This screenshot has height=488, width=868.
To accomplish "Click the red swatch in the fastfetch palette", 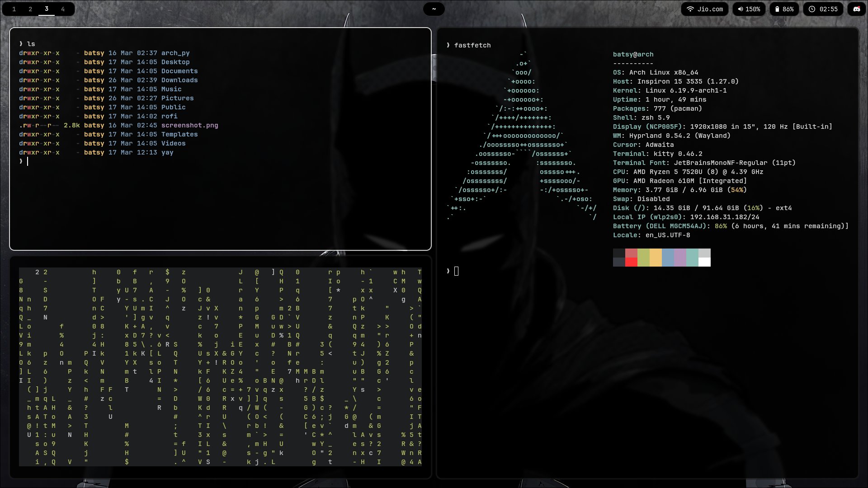I will 632,258.
